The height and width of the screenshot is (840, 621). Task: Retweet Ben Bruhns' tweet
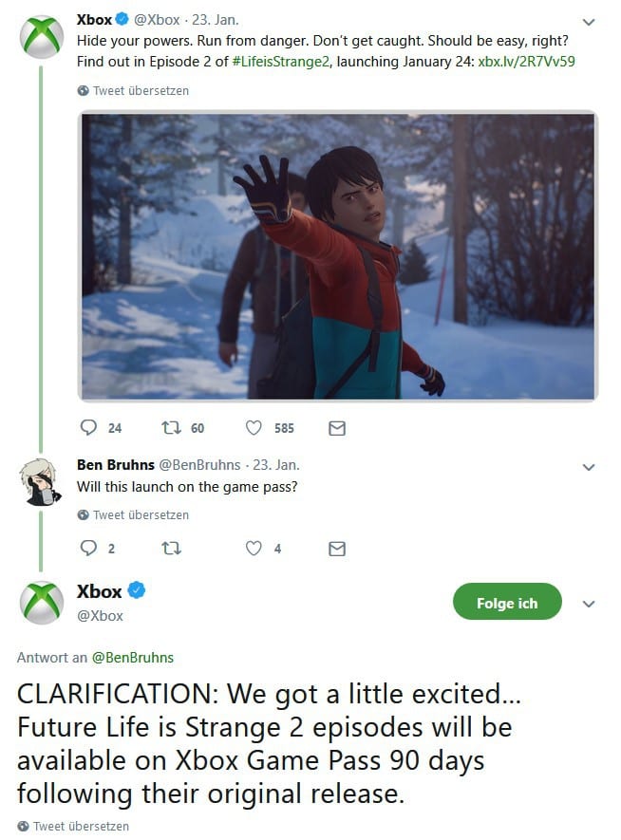(171, 548)
